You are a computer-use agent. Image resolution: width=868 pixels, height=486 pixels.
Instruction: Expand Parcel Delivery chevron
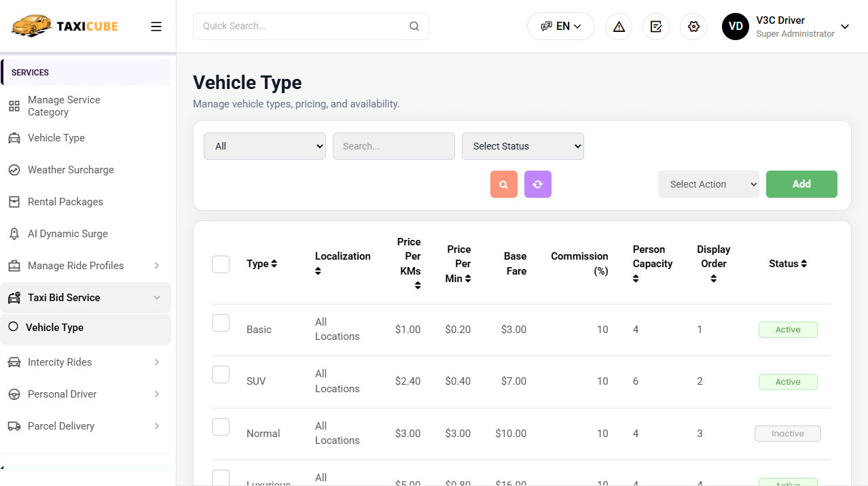pyautogui.click(x=157, y=426)
